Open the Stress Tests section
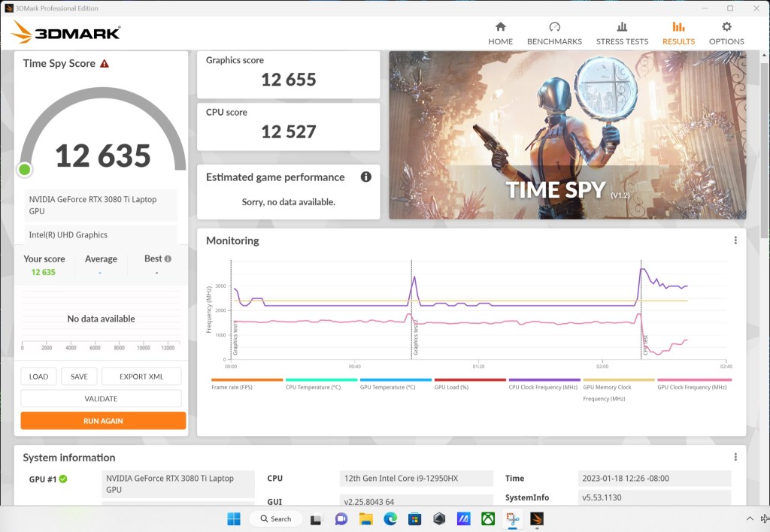 coord(622,32)
